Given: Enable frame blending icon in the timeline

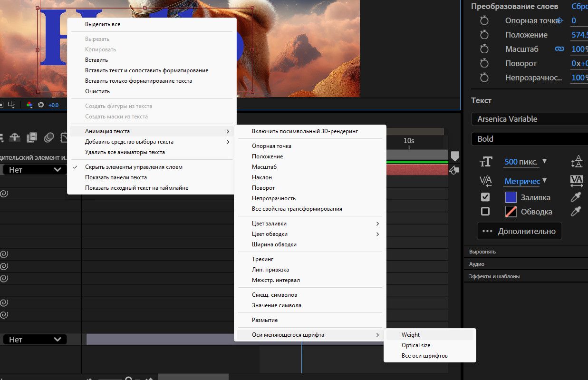Looking at the screenshot, I should click(32, 137).
